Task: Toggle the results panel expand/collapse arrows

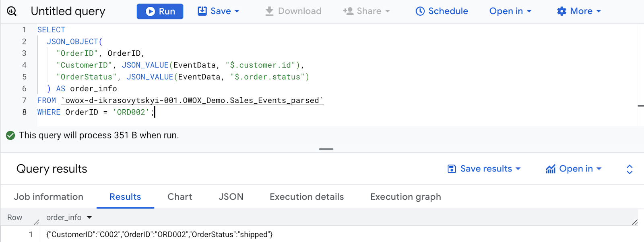Action: (630, 169)
